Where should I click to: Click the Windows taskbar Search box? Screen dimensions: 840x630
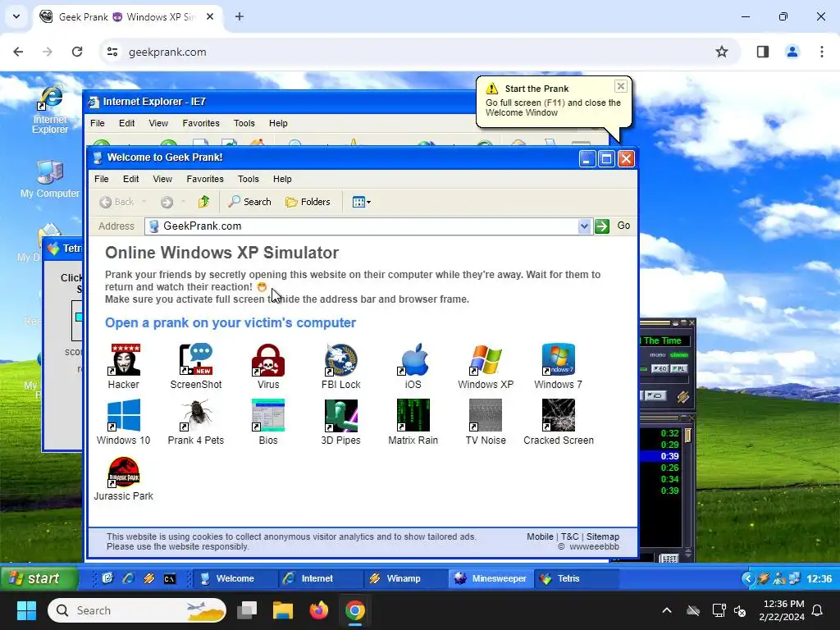coord(137,610)
